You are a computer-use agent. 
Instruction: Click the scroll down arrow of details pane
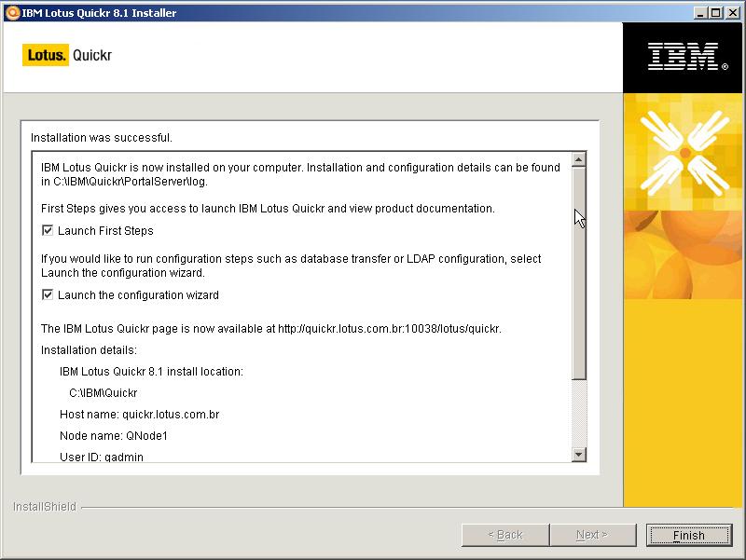click(x=578, y=455)
